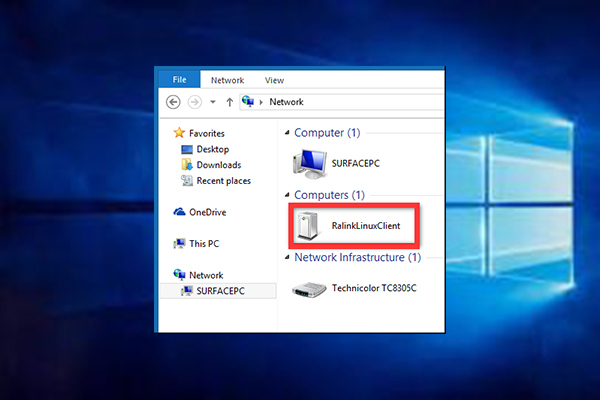Select the Technicolor TC8305C label
This screenshot has height=400, width=600.
tap(374, 288)
